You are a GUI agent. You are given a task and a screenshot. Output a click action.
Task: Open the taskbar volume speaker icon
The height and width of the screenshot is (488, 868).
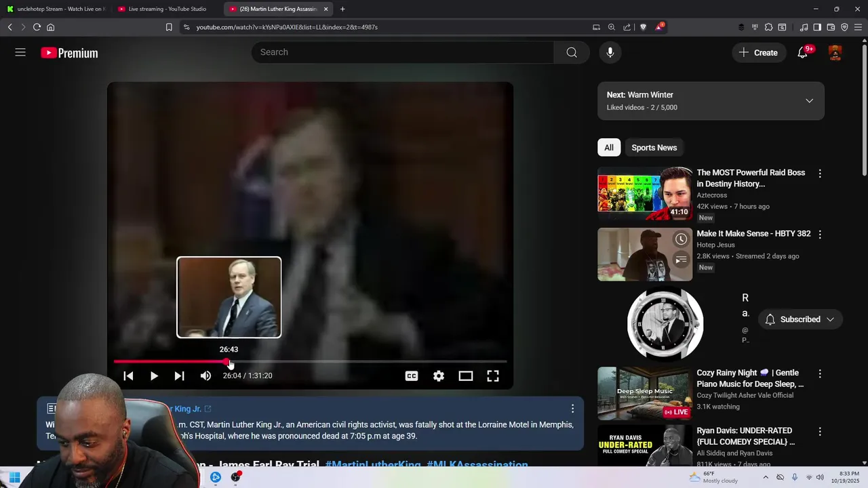pyautogui.click(x=820, y=477)
